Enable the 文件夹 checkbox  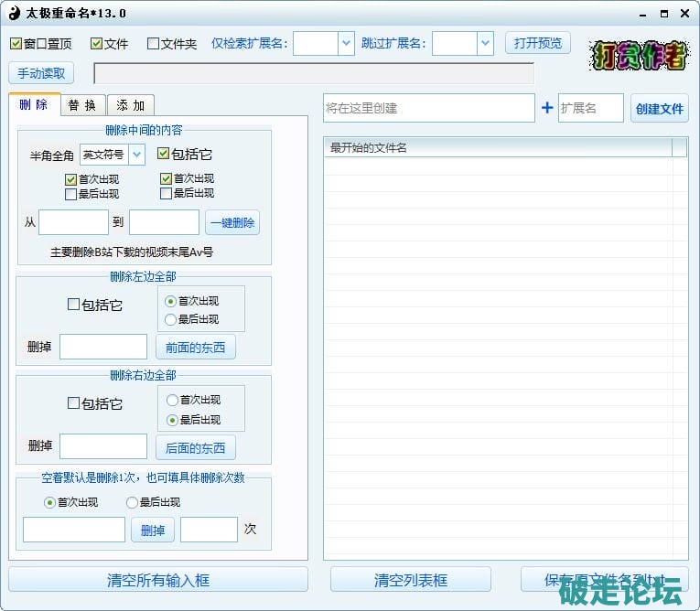(153, 44)
